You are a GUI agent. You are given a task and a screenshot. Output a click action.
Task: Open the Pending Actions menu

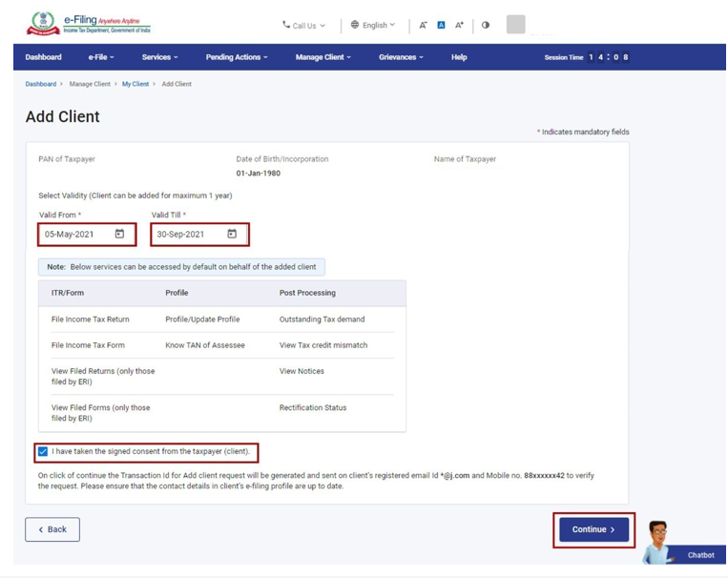click(237, 57)
